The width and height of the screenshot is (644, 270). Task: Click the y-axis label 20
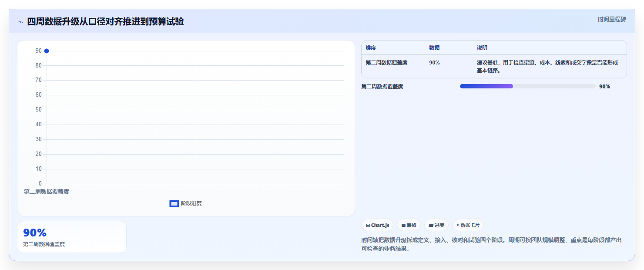(x=39, y=154)
